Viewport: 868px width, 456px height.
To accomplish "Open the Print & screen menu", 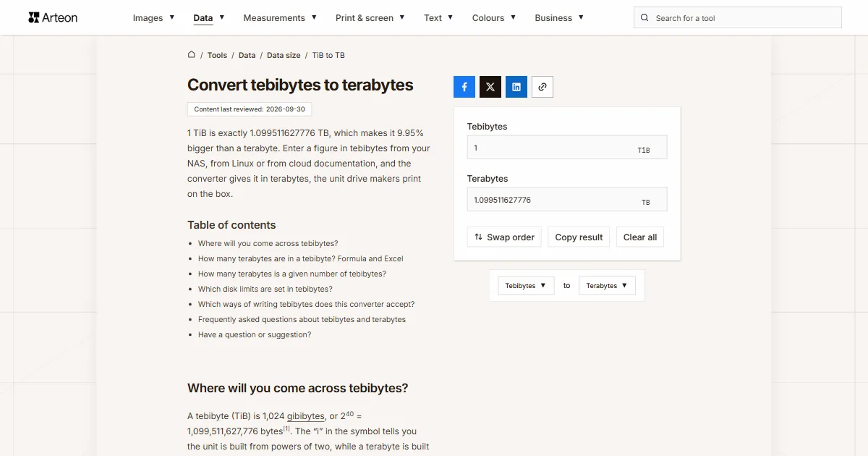I will pos(370,18).
